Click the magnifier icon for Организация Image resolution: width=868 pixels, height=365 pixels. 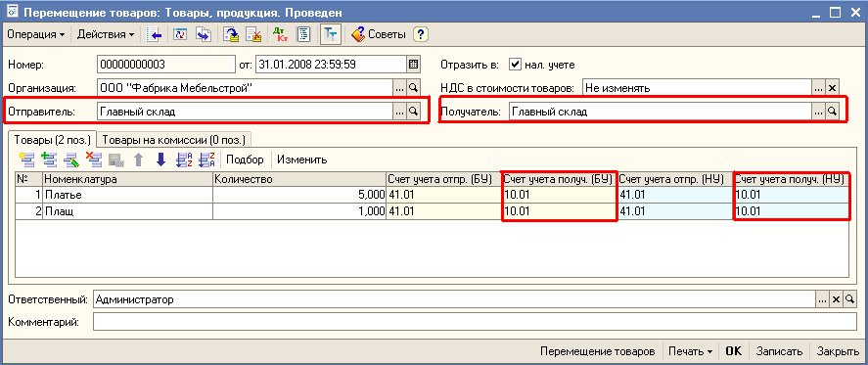[413, 88]
